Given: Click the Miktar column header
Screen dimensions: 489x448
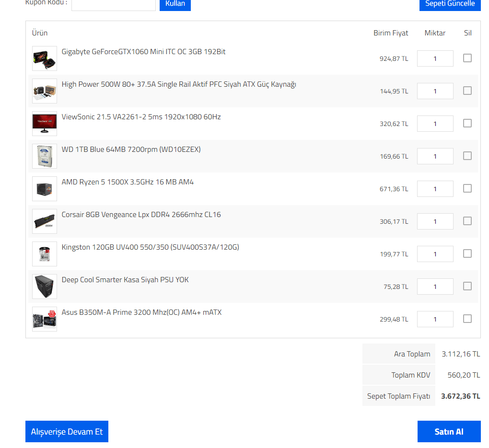Looking at the screenshot, I should pyautogui.click(x=435, y=33).
